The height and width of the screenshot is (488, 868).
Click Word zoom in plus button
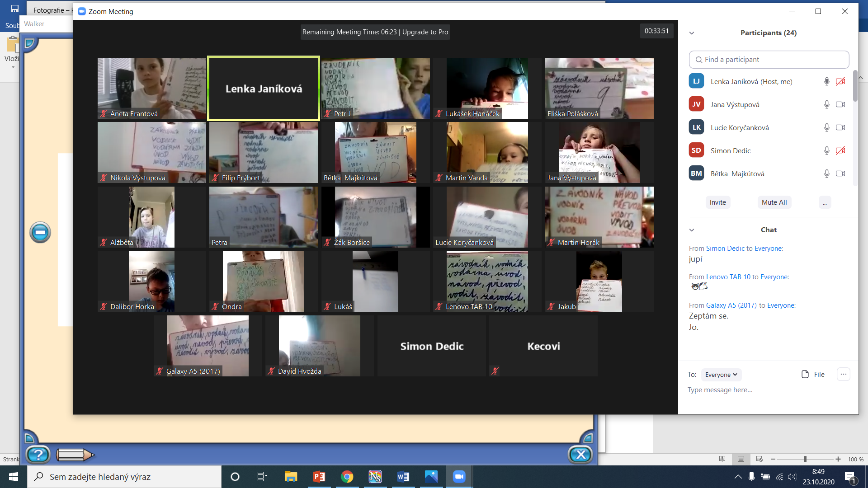tap(838, 459)
